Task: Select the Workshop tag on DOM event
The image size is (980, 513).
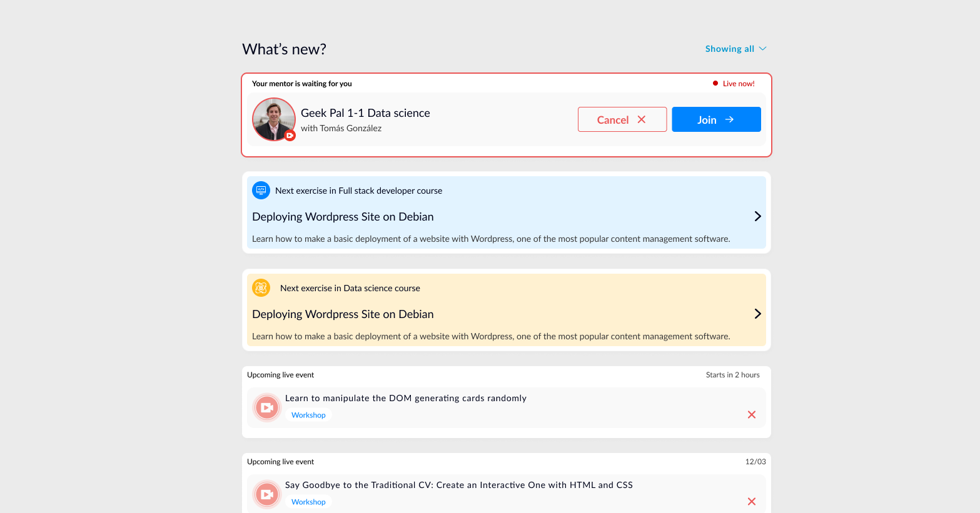Action: tap(308, 414)
